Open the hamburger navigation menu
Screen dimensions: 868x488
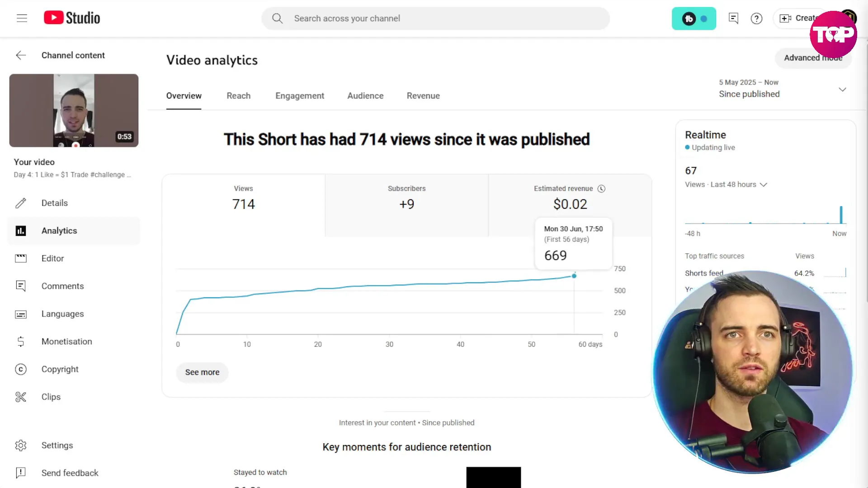[22, 18]
